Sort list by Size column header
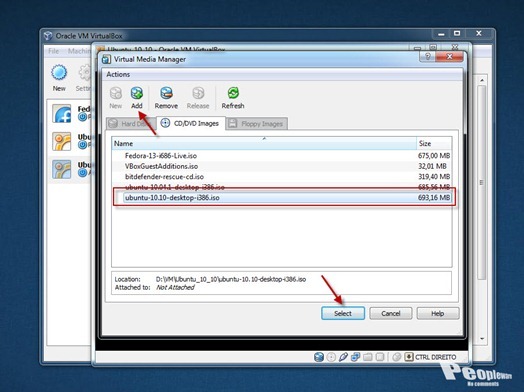524x392 pixels. click(x=434, y=143)
